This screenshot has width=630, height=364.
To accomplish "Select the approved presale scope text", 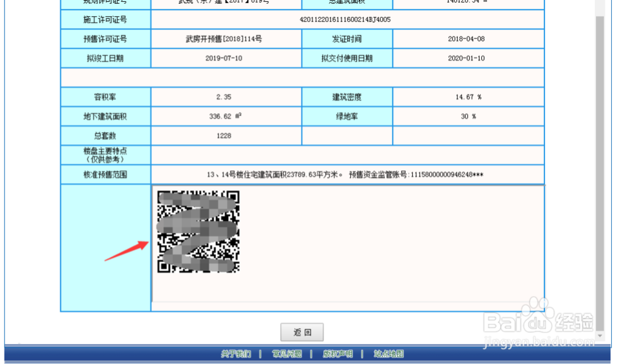I will [x=345, y=174].
